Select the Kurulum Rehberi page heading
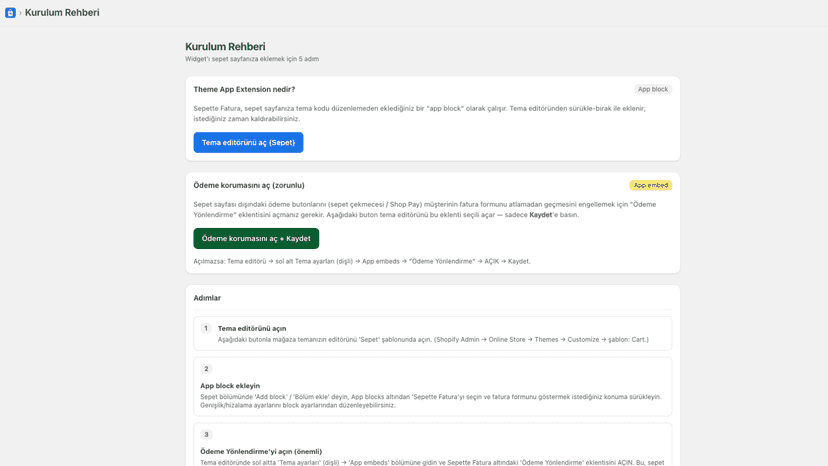Viewport: 828px width, 466px height. click(x=225, y=46)
